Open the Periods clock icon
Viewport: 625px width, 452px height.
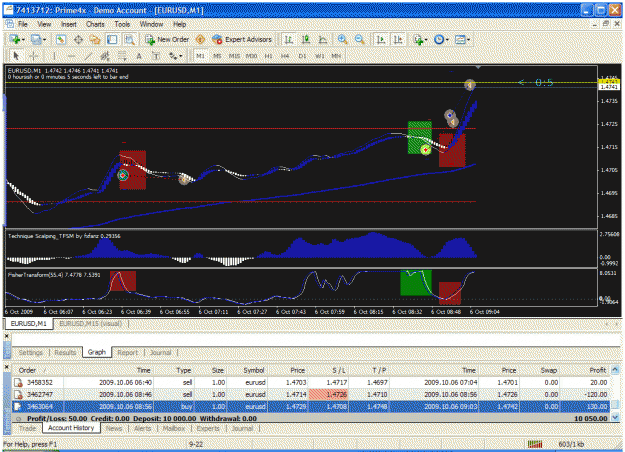439,39
